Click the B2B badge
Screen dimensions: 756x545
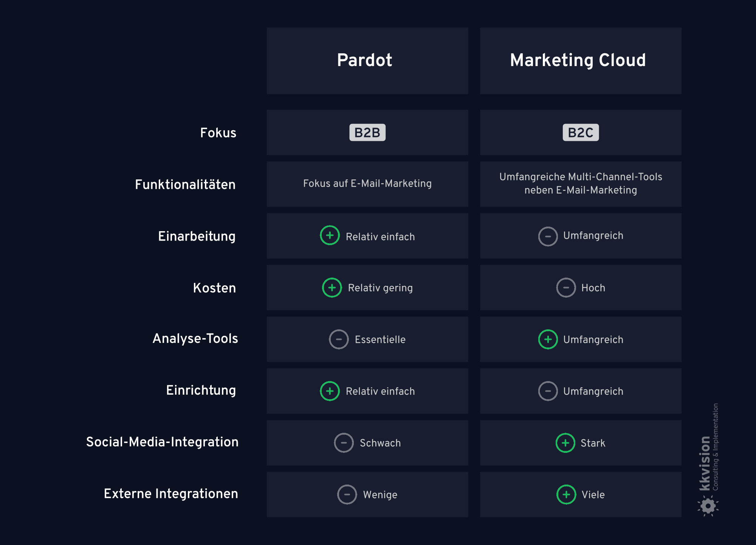click(367, 133)
